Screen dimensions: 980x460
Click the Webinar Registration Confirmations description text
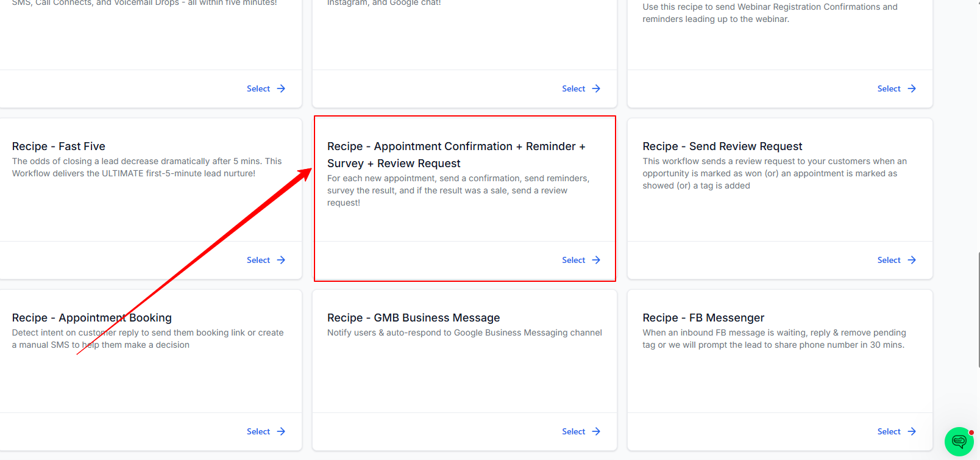coord(770,13)
